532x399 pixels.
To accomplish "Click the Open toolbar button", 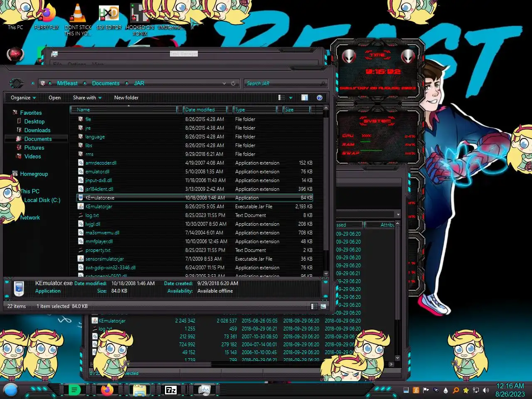I will click(54, 98).
